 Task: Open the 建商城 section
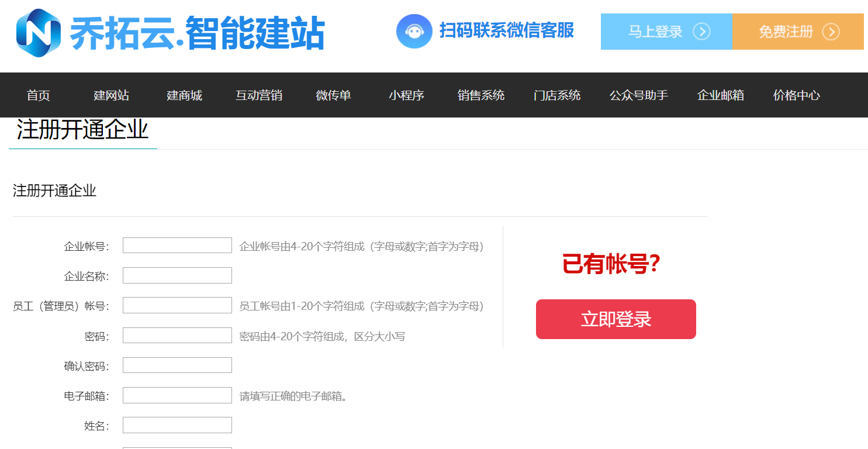(x=184, y=95)
